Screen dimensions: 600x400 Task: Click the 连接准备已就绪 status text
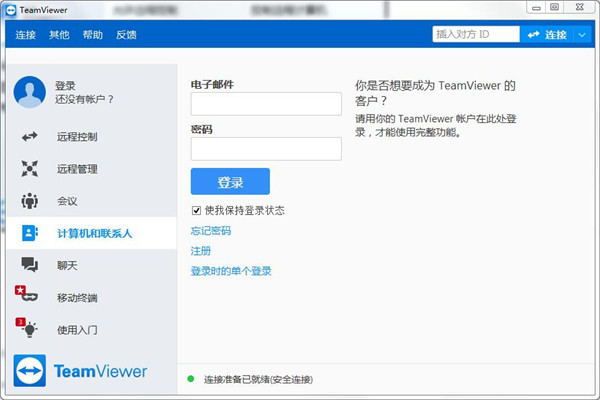pyautogui.click(x=258, y=379)
